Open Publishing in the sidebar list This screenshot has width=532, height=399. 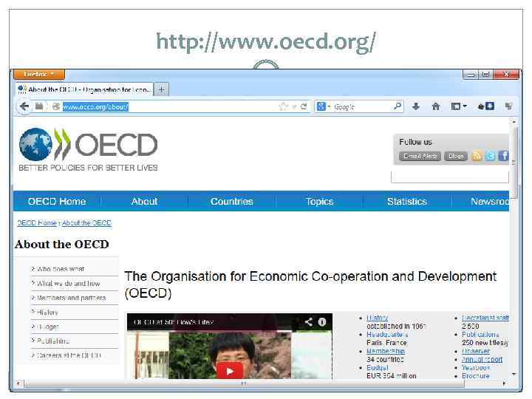[53, 341]
